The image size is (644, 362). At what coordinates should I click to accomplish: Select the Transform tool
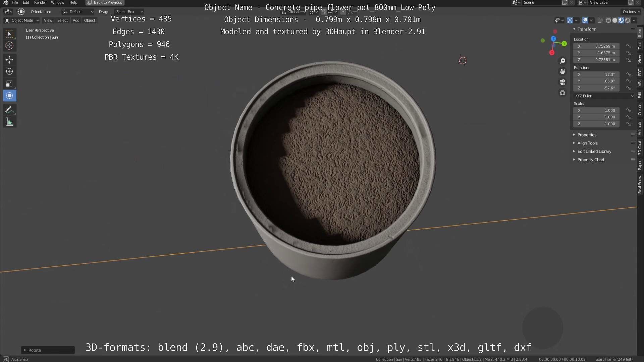(x=9, y=96)
